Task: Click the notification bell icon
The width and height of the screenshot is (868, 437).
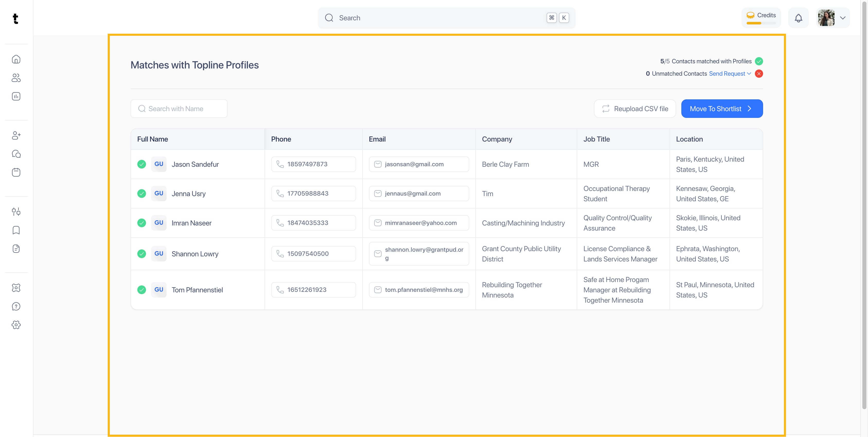Action: pos(798,18)
